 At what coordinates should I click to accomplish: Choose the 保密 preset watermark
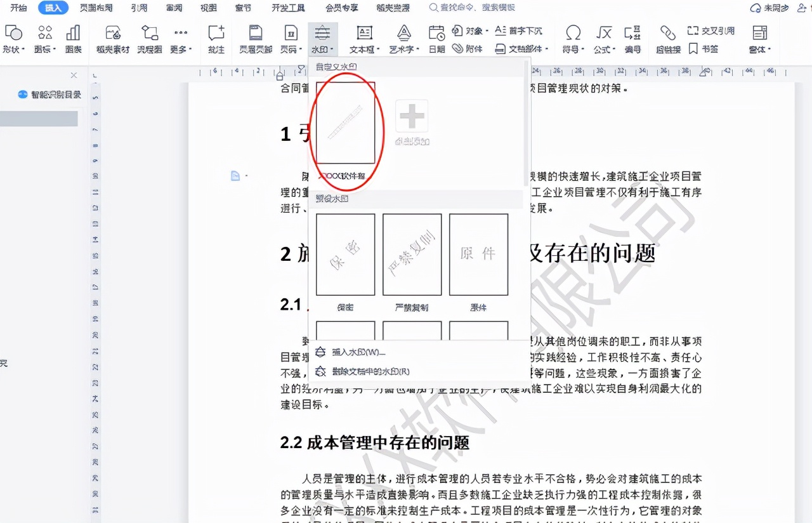pos(345,255)
